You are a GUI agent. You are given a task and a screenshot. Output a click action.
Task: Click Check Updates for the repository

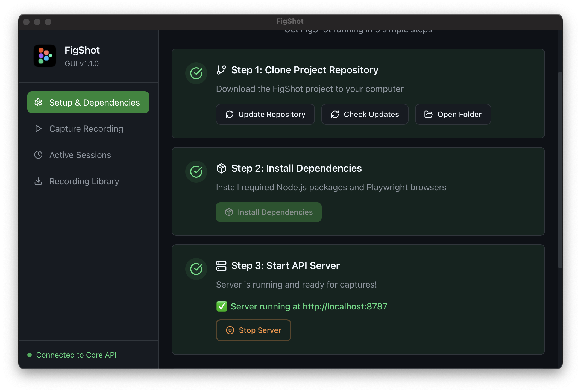(365, 114)
